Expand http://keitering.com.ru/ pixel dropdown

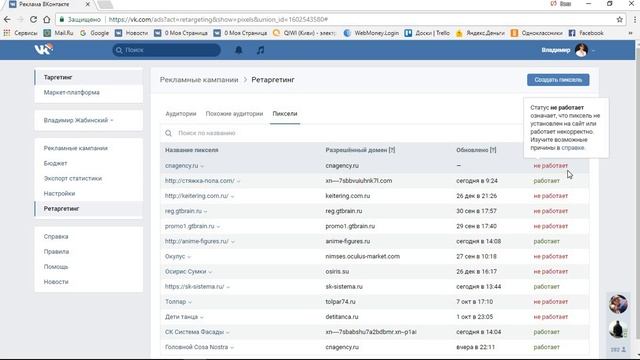coord(232,196)
